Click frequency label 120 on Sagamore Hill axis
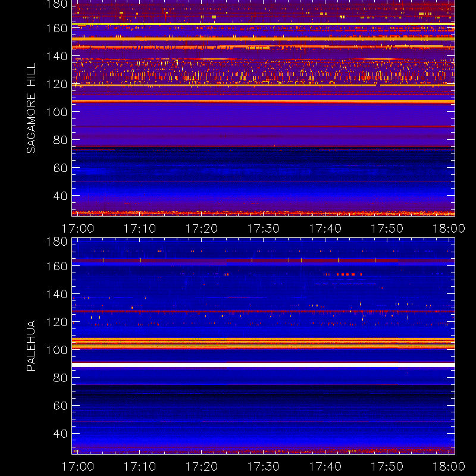This screenshot has width=476, height=476. 57,84
